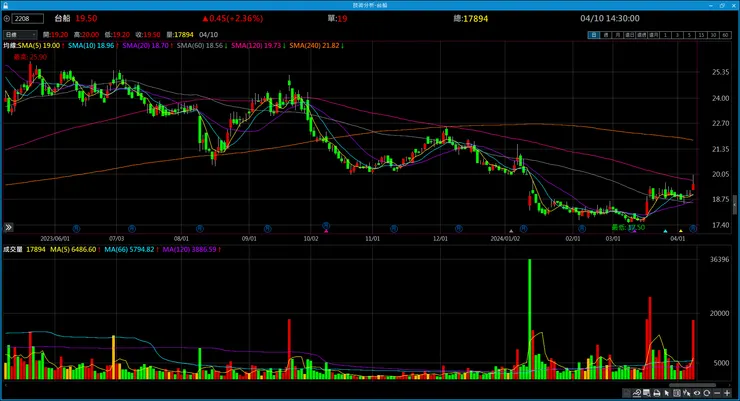Image resolution: width=740 pixels, height=401 pixels.
Task: Click the SMA(120) 19.73 indicator label
Action: tap(258, 46)
